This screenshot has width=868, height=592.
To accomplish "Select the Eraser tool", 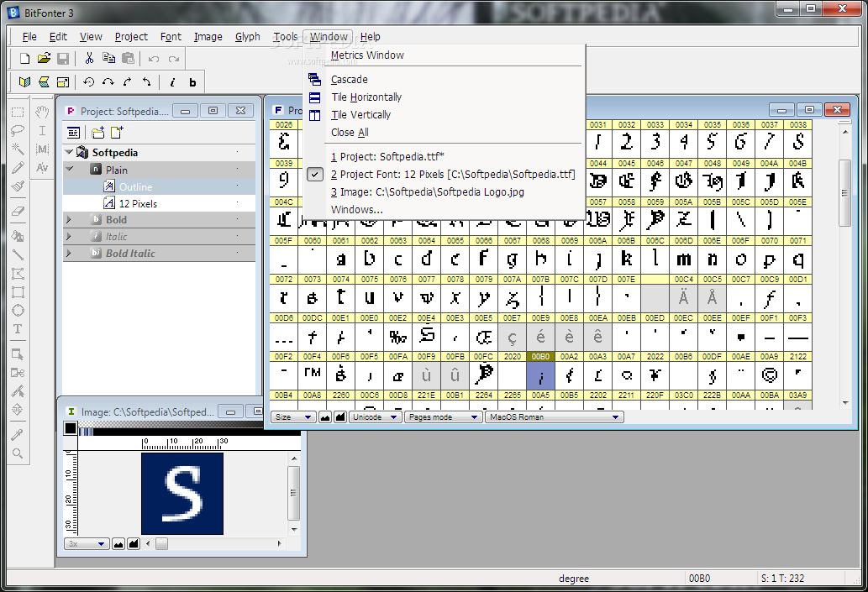I will (x=18, y=211).
